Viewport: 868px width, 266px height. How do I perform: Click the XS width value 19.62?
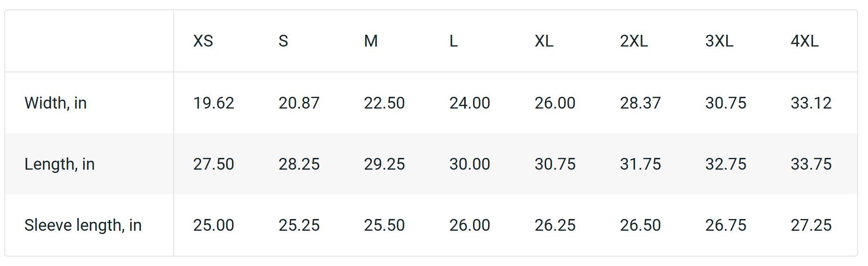pos(213,103)
